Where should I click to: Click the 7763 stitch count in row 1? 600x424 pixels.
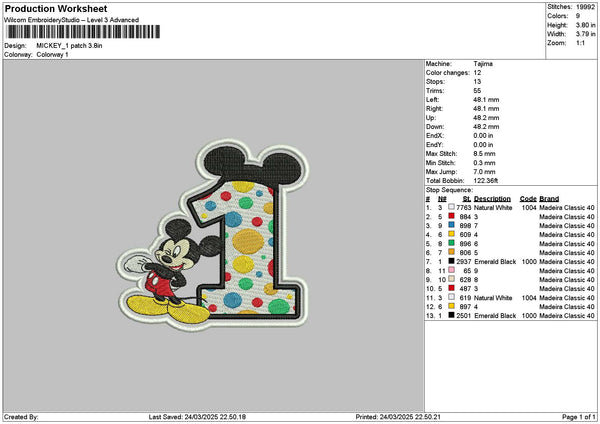click(463, 208)
